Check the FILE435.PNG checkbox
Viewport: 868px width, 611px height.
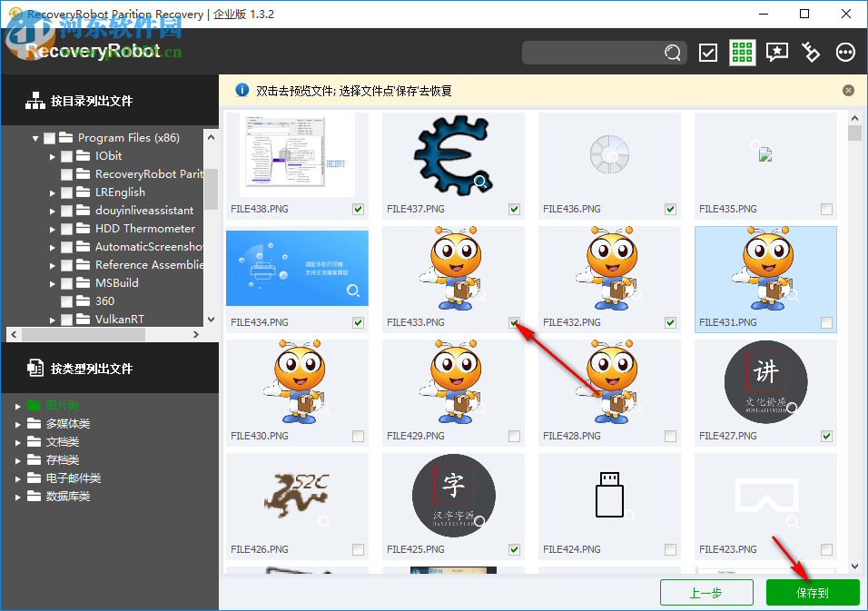point(826,209)
